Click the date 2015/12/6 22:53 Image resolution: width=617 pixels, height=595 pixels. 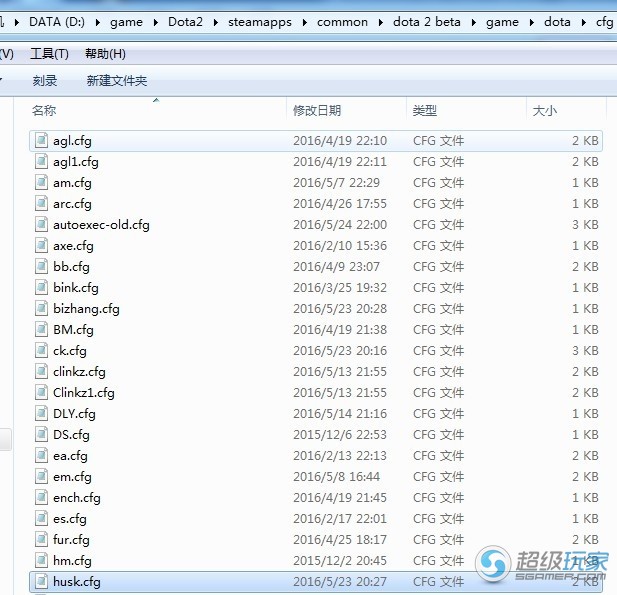pos(340,434)
